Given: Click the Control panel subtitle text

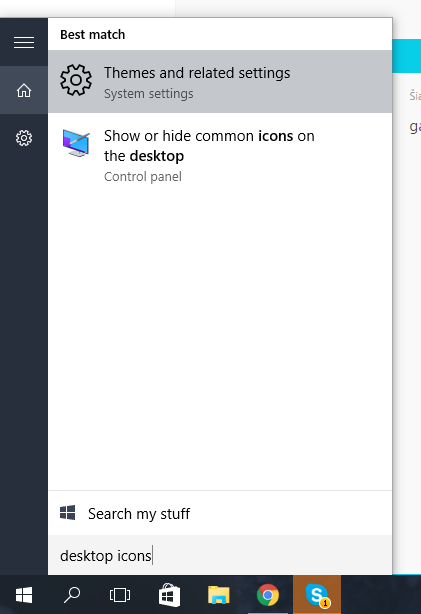Looking at the screenshot, I should (x=143, y=177).
